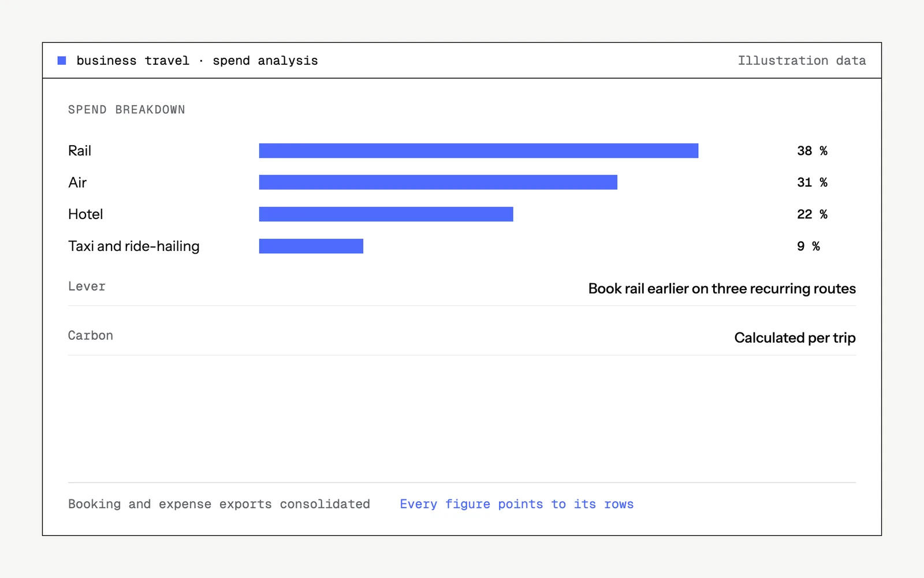924x578 pixels.
Task: Select the 'Hotel' category label
Action: pos(85,214)
